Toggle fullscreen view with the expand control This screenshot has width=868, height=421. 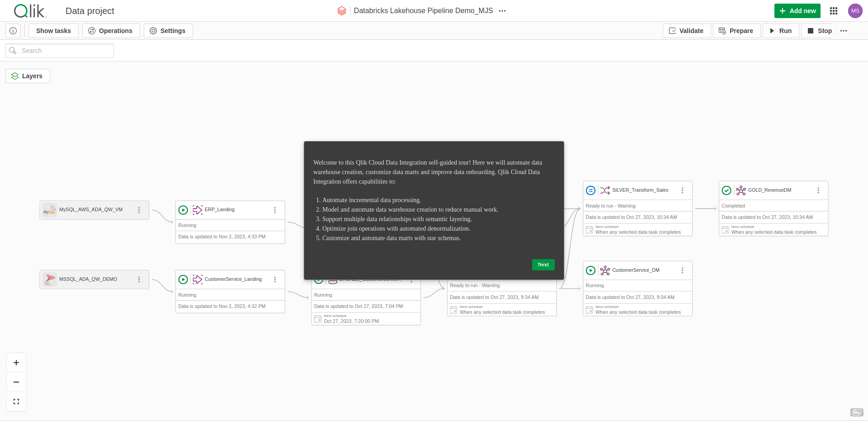pos(16,401)
